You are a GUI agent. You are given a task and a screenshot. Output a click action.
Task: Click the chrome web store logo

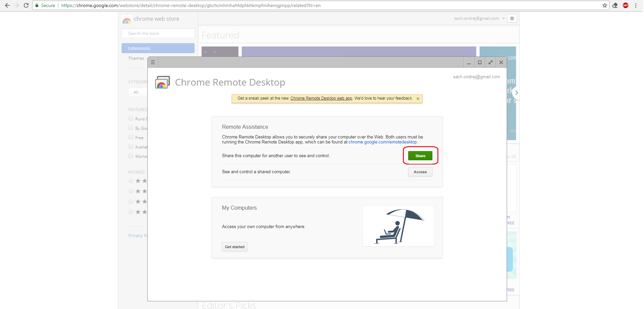point(127,19)
